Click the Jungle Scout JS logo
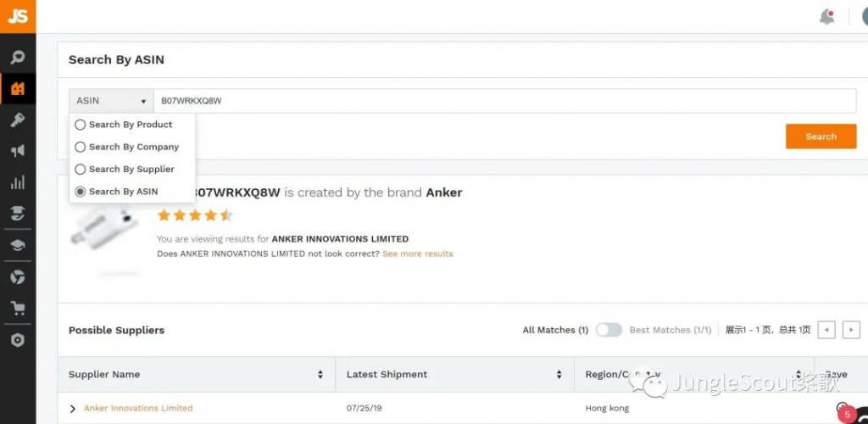This screenshot has height=424, width=868. 18,17
